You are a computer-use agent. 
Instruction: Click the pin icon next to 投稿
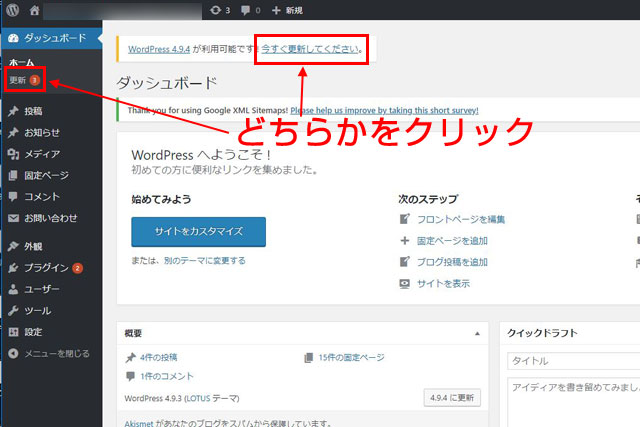(x=13, y=111)
